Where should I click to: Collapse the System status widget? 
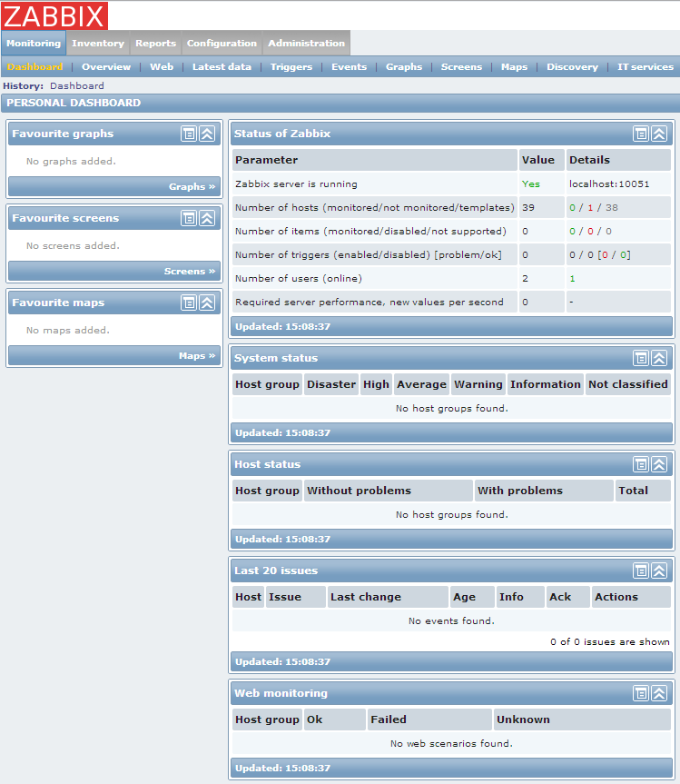659,358
